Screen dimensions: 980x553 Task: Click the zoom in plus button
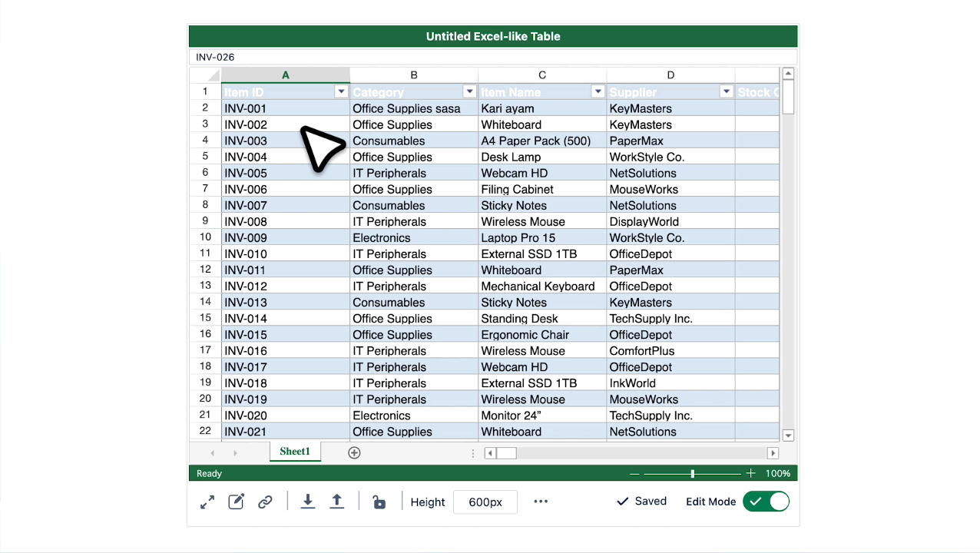[751, 474]
